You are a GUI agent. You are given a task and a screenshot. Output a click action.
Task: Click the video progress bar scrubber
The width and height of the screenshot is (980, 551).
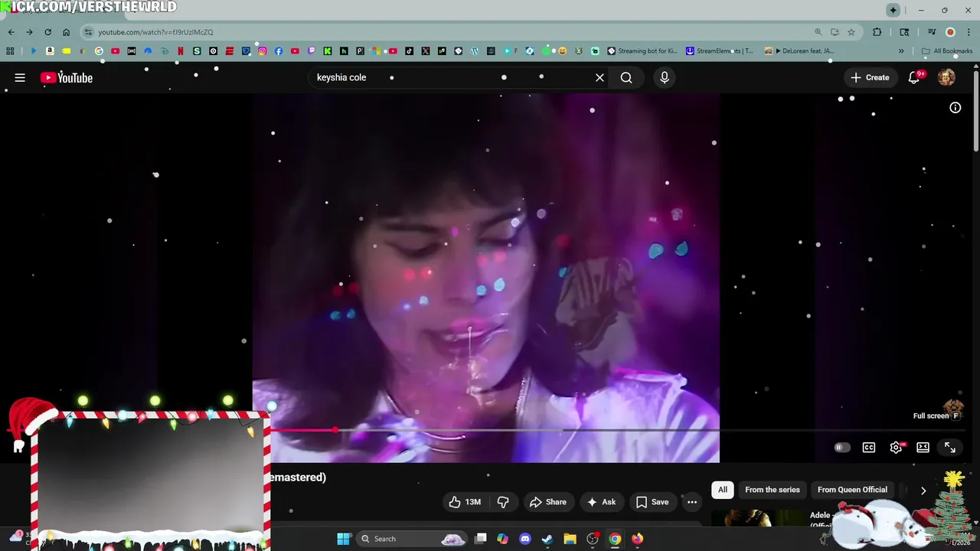click(335, 430)
